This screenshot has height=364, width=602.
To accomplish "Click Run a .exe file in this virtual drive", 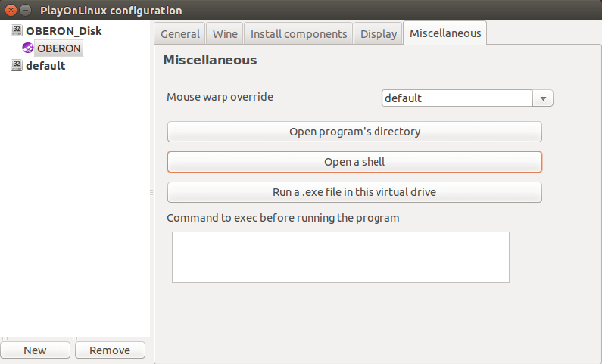I will [354, 192].
